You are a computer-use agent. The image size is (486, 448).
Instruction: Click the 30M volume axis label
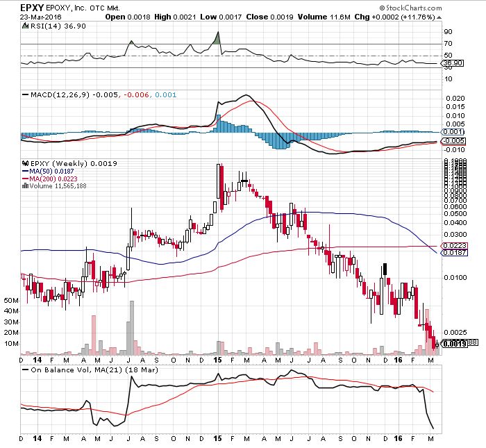coord(11,322)
